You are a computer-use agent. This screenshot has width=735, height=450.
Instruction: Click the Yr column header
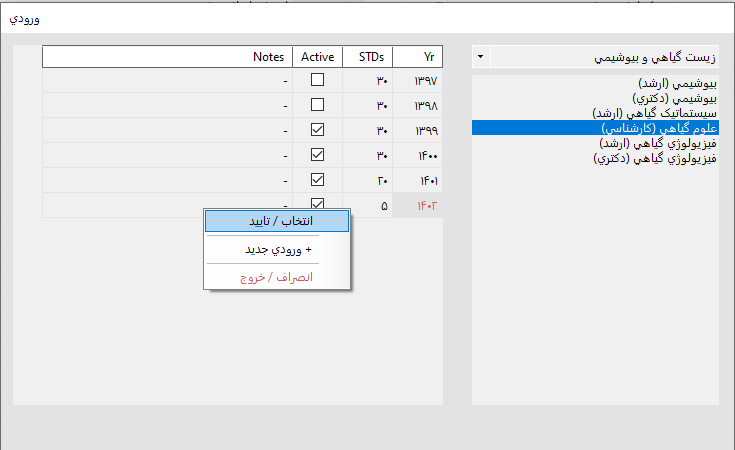(x=418, y=57)
